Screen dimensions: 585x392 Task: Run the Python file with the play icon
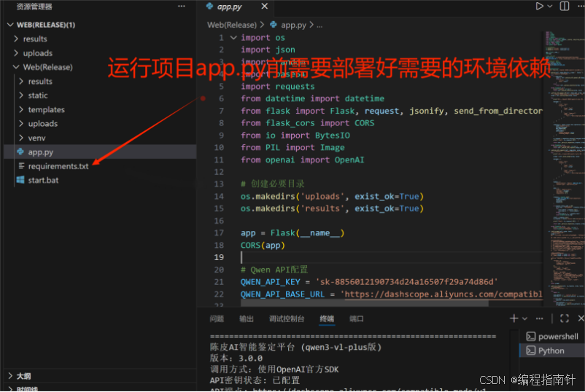(x=539, y=6)
